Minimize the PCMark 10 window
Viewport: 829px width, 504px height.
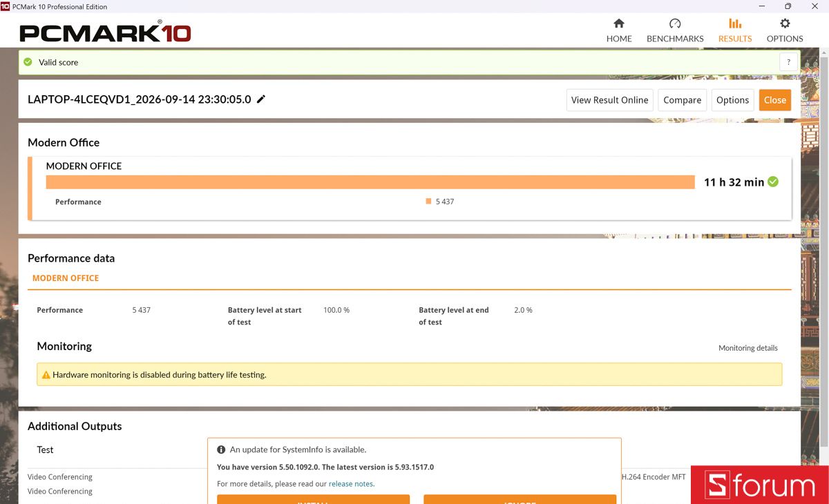coord(761,6)
